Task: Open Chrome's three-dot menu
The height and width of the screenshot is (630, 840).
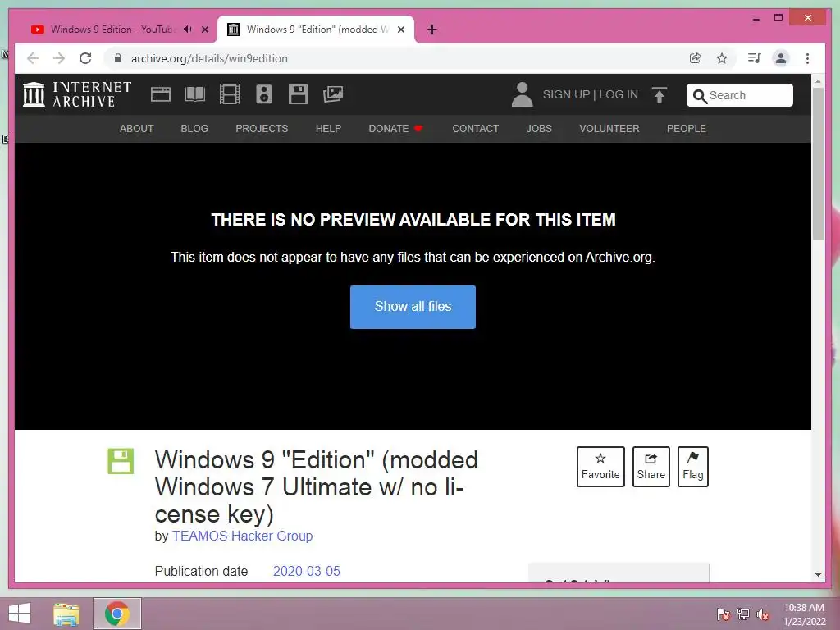Action: point(807,58)
